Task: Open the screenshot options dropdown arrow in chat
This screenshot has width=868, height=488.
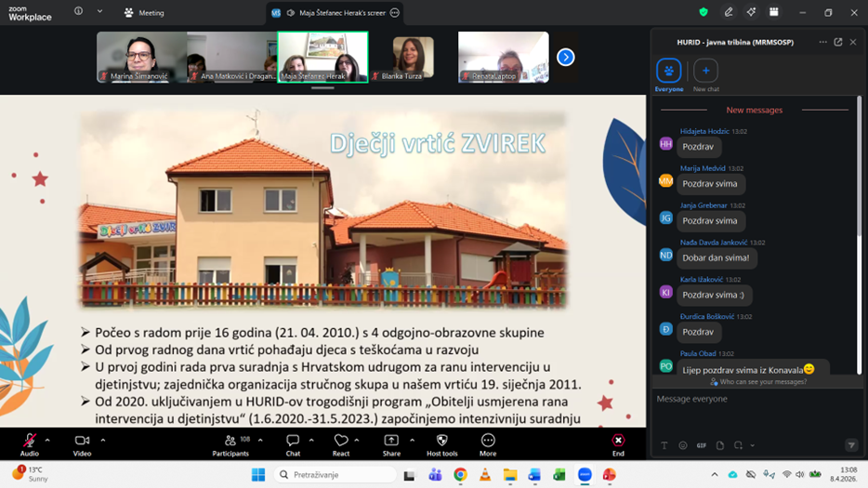Action: 752,446
